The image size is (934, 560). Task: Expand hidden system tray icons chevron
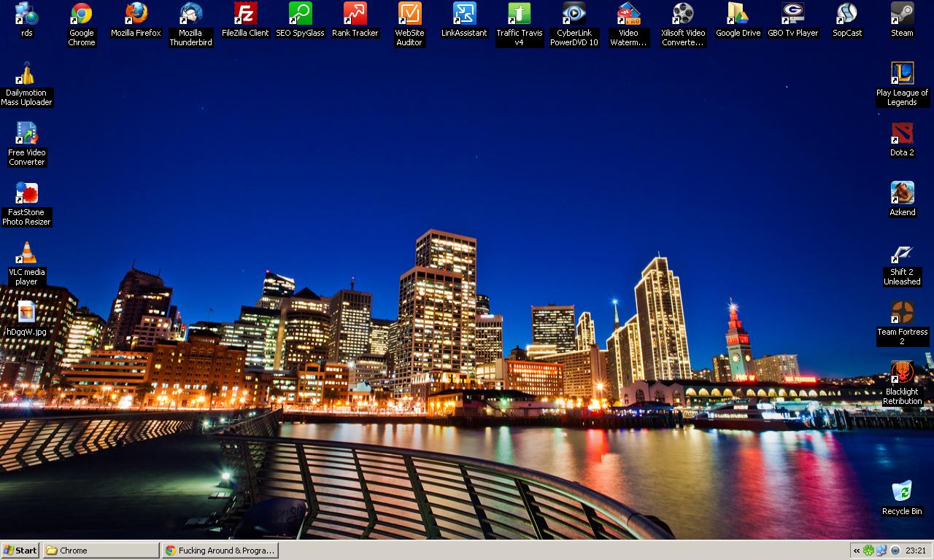point(857,551)
